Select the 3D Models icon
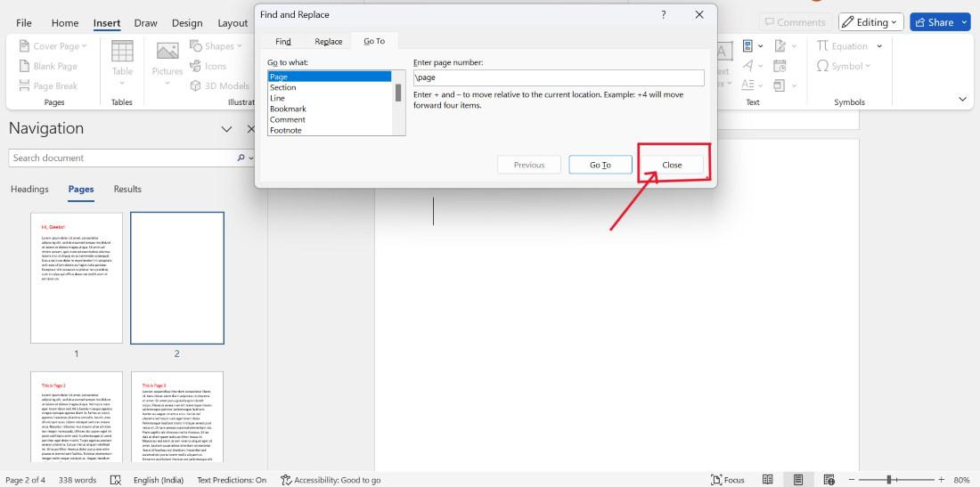Image resolution: width=980 pixels, height=487 pixels. coord(195,86)
